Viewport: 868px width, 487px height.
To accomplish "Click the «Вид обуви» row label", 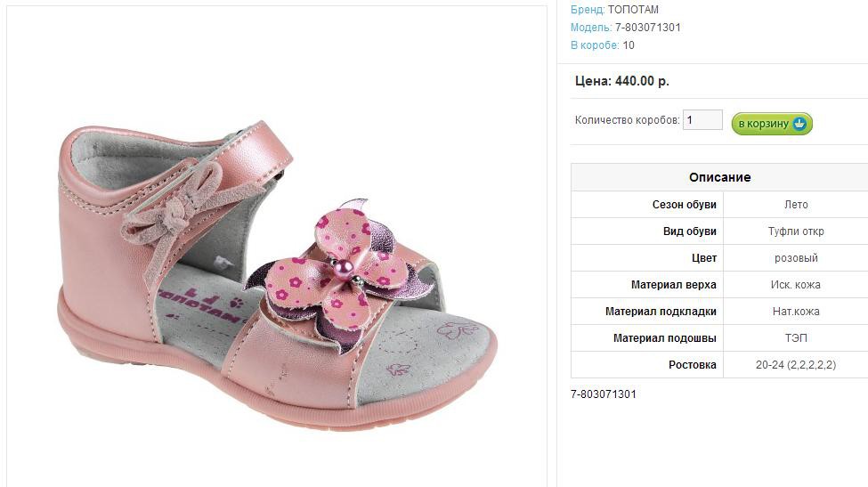I will tap(686, 231).
